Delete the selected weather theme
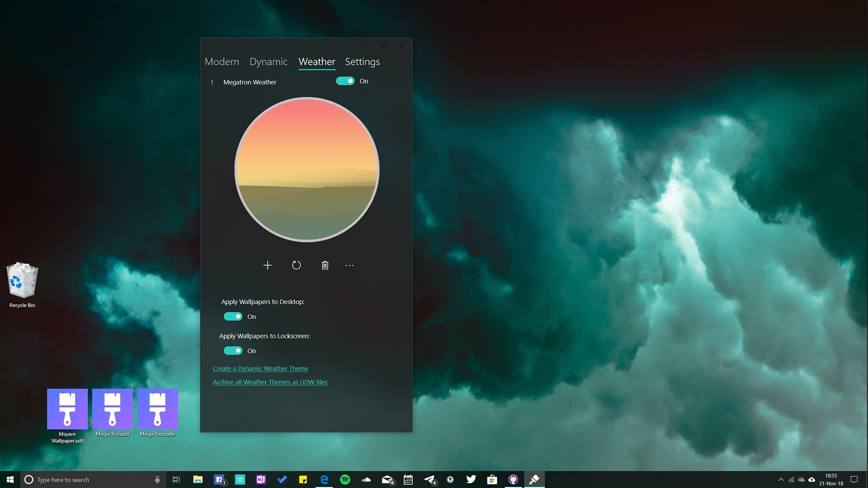868x488 pixels. pos(325,265)
